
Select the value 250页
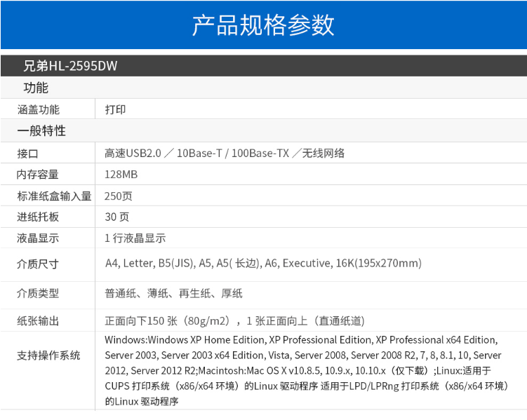coord(119,196)
